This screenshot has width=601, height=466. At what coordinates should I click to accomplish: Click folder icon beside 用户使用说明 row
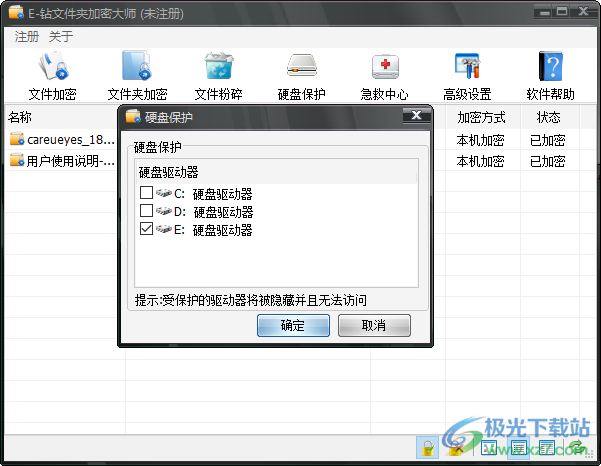pyautogui.click(x=17, y=160)
